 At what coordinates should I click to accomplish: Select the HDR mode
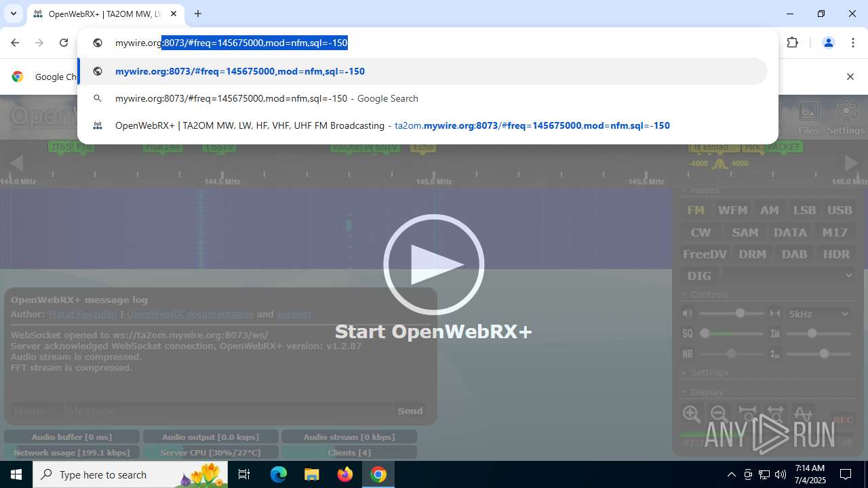[836, 254]
